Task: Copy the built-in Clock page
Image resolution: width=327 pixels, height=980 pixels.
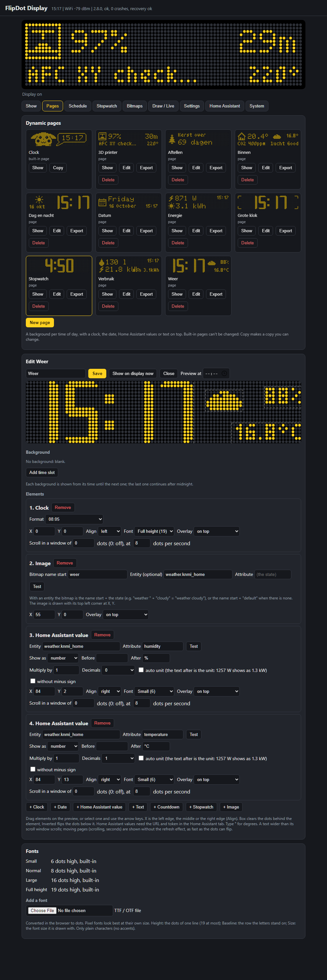Action: (x=58, y=168)
